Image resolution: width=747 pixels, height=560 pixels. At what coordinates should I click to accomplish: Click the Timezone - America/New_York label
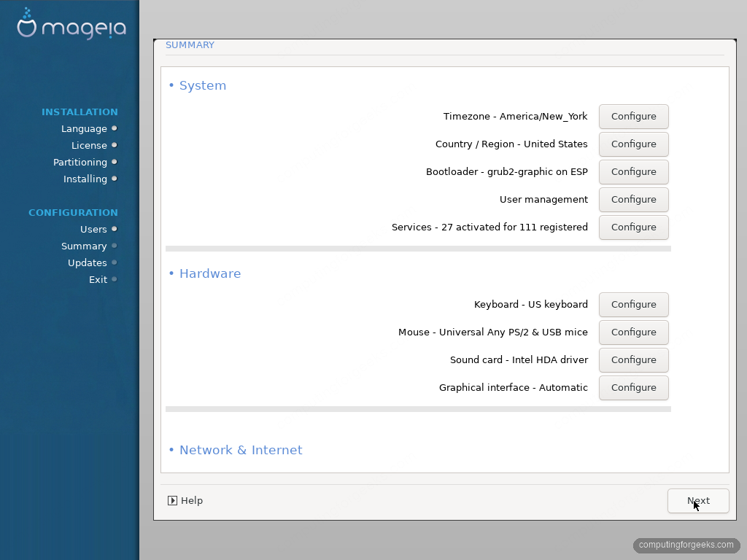click(516, 117)
